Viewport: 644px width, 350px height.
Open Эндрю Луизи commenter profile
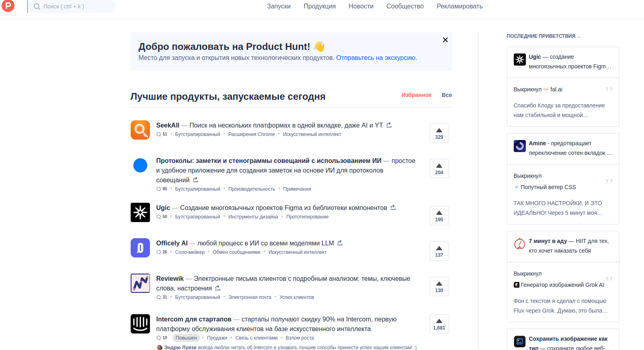point(177,348)
